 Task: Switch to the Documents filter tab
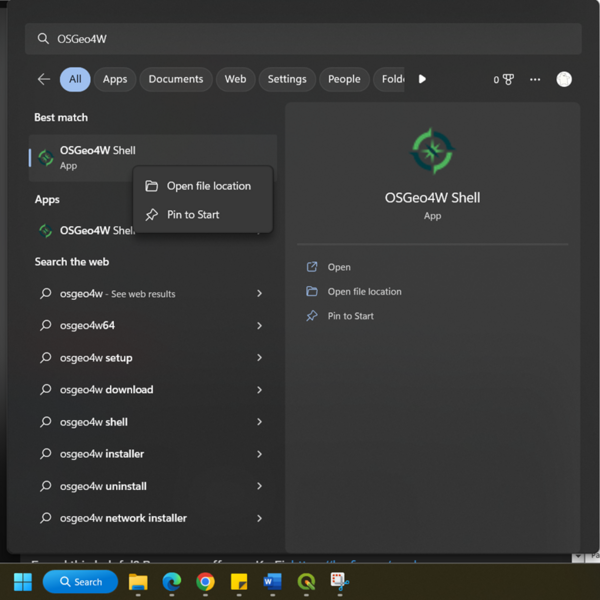coord(175,79)
